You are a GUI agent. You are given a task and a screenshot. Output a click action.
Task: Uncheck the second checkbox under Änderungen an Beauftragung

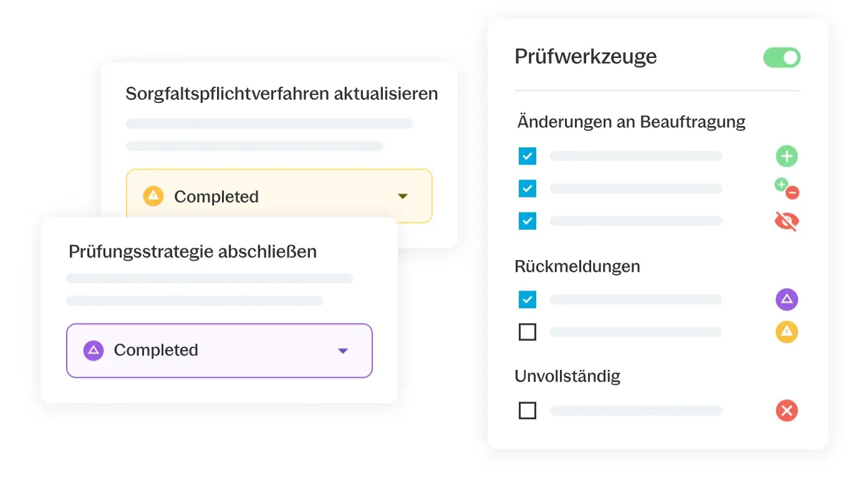pyautogui.click(x=528, y=188)
